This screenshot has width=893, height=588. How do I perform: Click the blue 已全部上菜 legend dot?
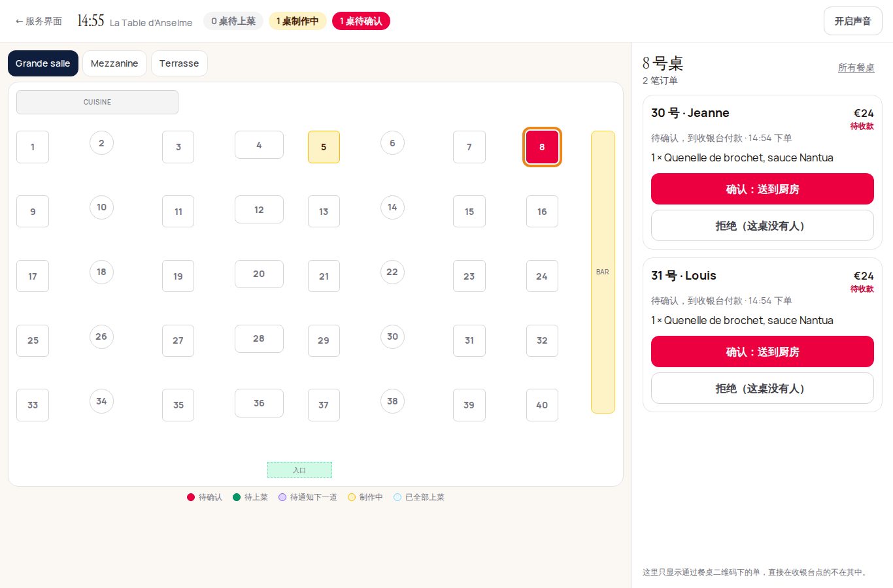(397, 497)
